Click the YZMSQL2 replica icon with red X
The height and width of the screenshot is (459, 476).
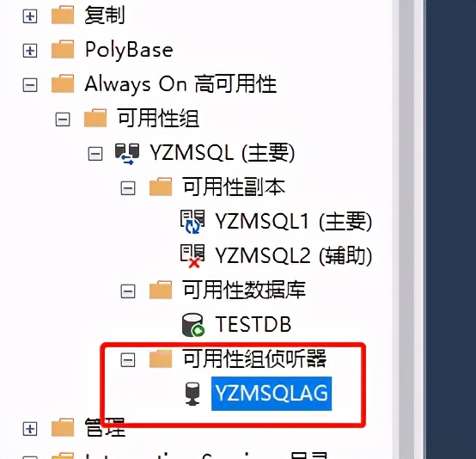192,256
